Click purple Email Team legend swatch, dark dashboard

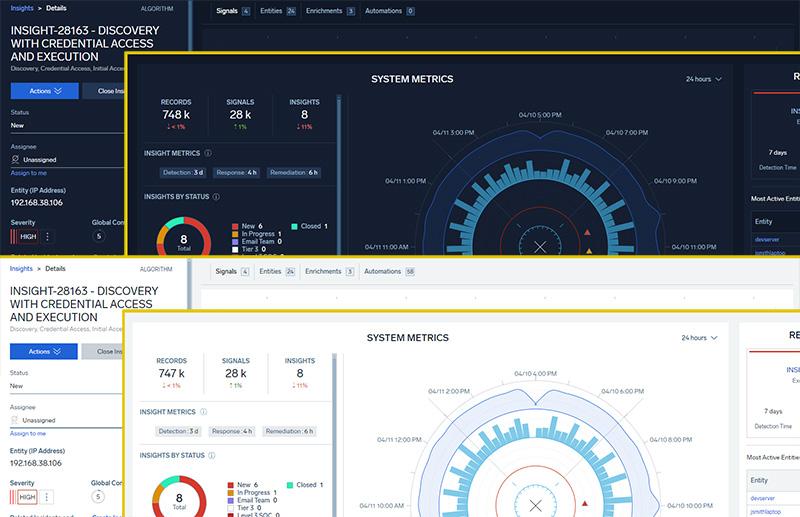point(235,241)
